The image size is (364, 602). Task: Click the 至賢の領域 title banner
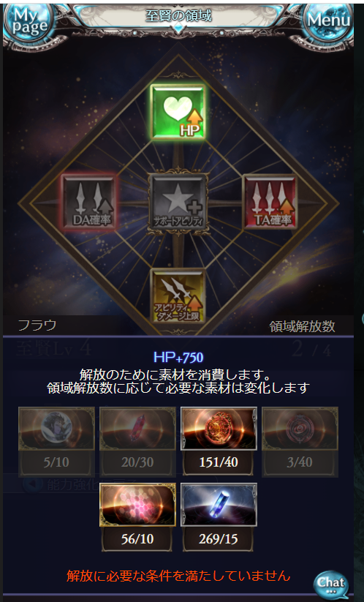[x=178, y=16]
